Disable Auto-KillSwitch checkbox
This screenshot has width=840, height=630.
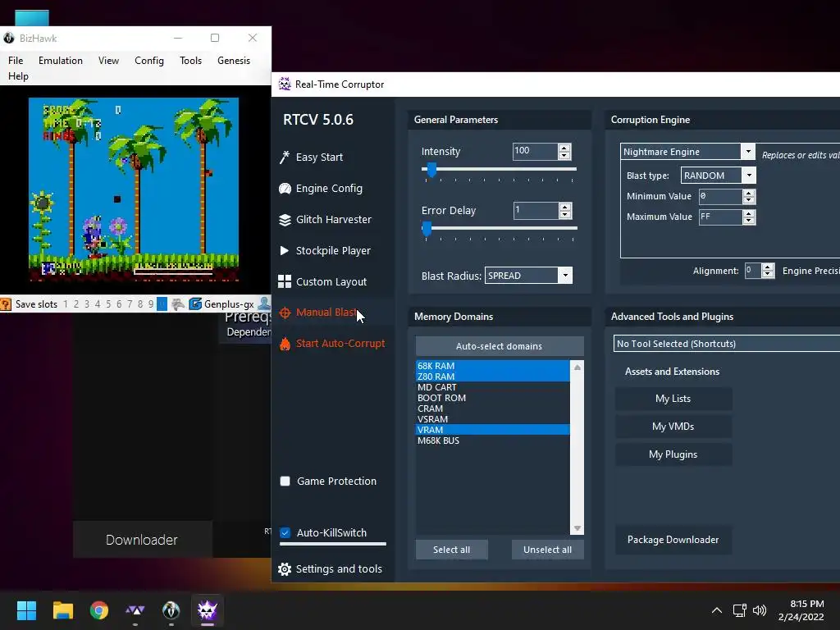[285, 532]
